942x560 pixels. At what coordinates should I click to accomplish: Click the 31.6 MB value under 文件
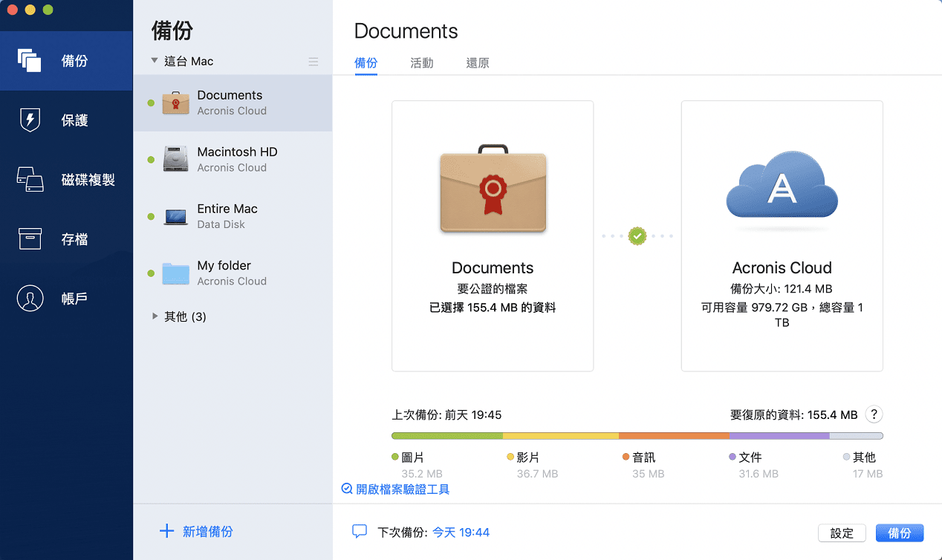pos(759,474)
